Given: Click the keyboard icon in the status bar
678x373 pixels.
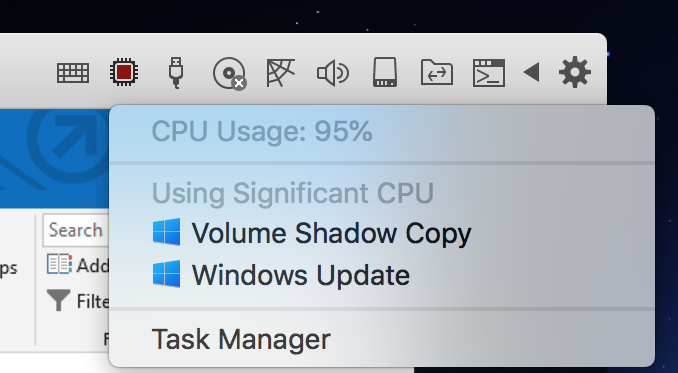Looking at the screenshot, I should tap(73, 73).
